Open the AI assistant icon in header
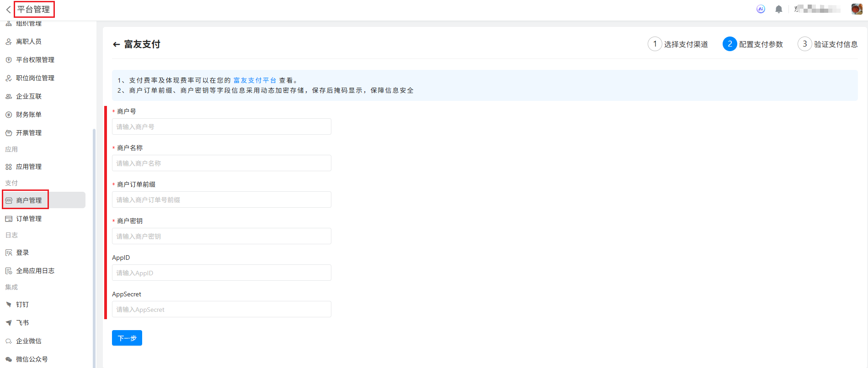This screenshot has width=868, height=368. [761, 9]
